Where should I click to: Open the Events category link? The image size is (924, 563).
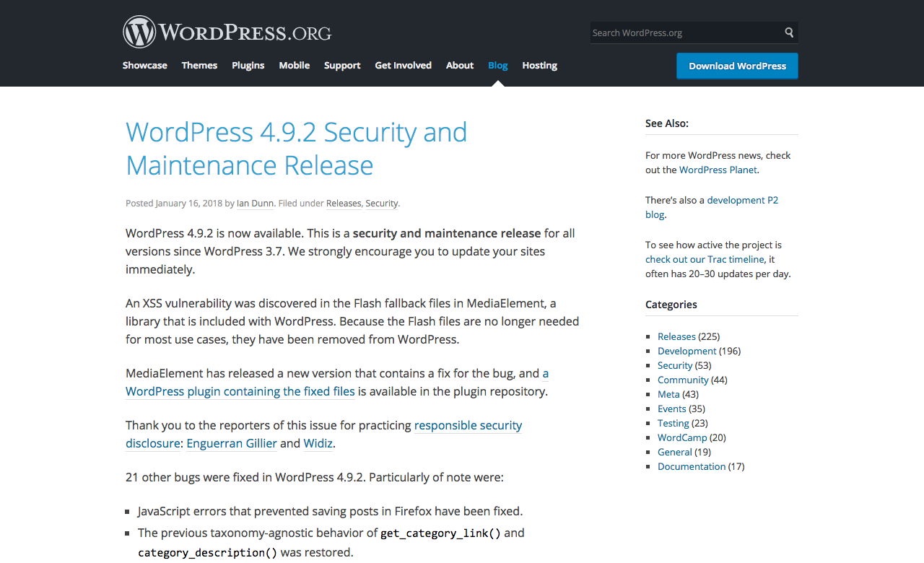tap(672, 409)
